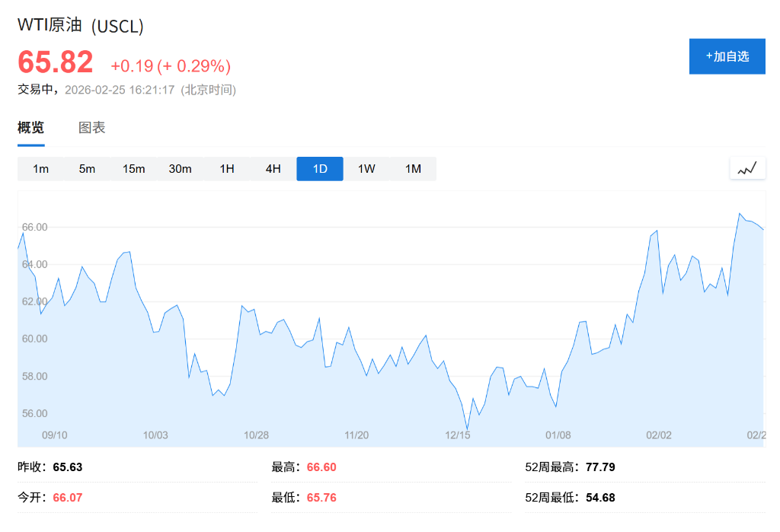The width and height of the screenshot is (780, 532).
Task: Click the current price 65.82
Action: (55, 62)
